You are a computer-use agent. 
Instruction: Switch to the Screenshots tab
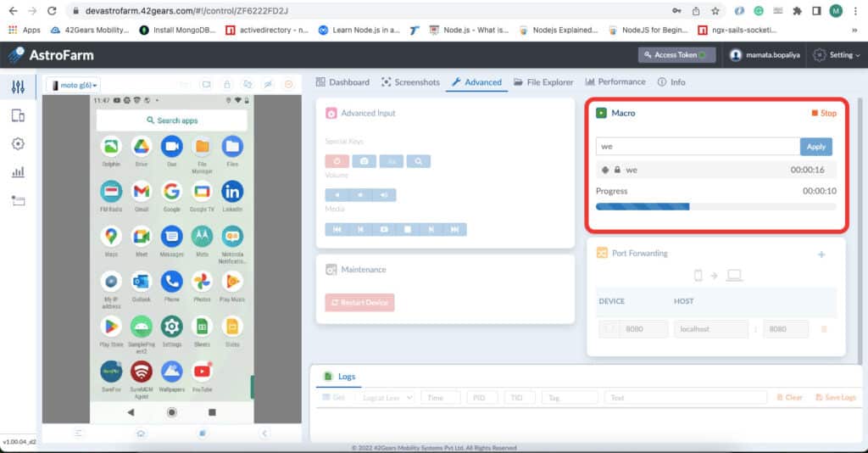410,82
